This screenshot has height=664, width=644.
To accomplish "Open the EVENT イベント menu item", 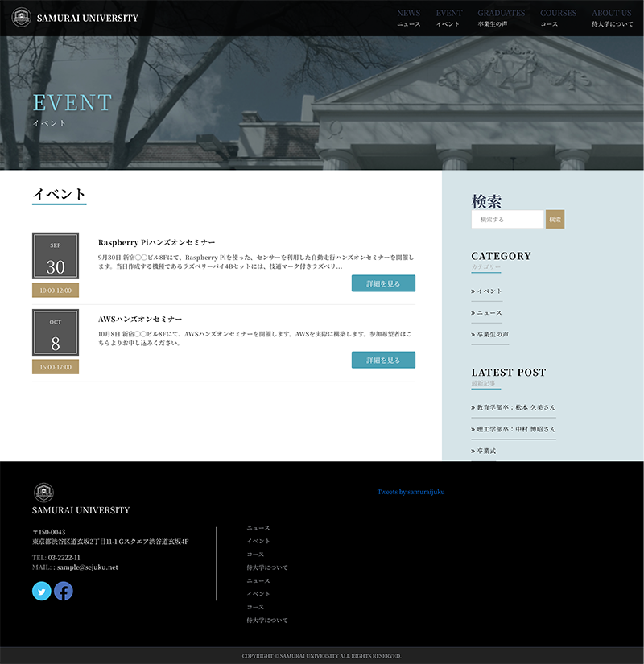I will [448, 18].
